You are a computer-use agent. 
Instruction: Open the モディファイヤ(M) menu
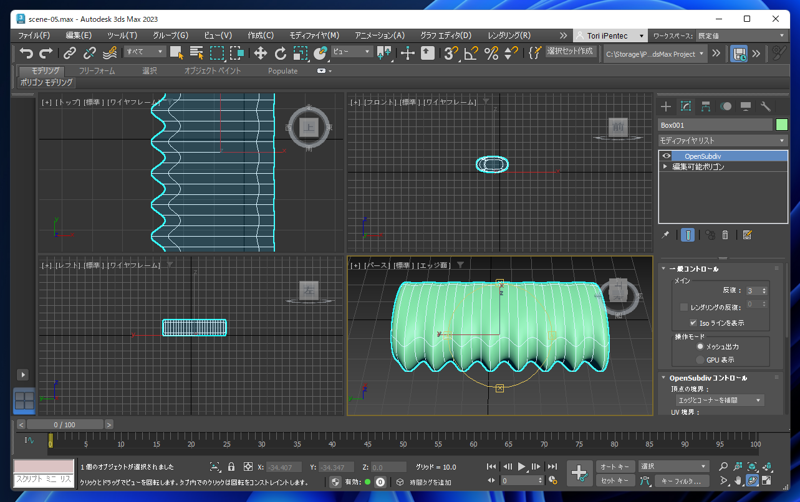pyautogui.click(x=314, y=36)
